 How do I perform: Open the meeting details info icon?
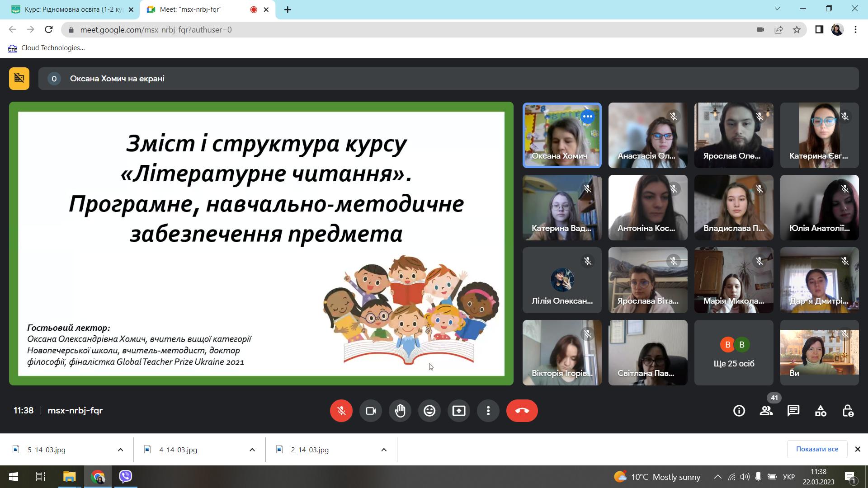click(x=739, y=411)
